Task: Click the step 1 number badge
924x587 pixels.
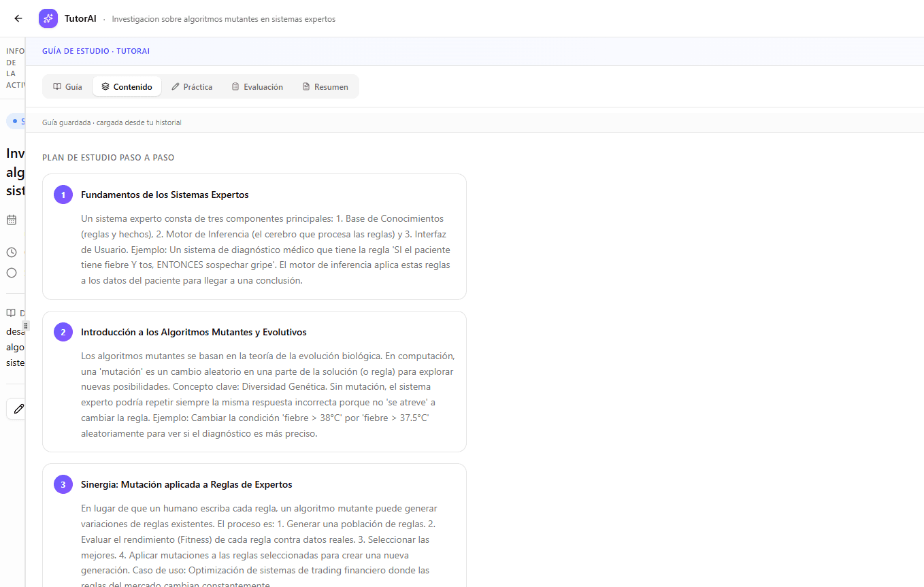Action: click(63, 195)
